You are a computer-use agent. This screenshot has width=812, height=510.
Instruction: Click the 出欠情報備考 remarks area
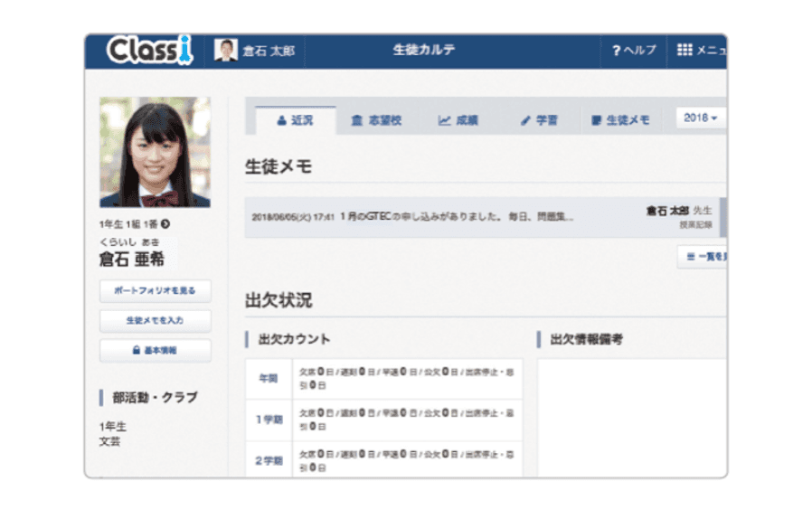click(632, 418)
